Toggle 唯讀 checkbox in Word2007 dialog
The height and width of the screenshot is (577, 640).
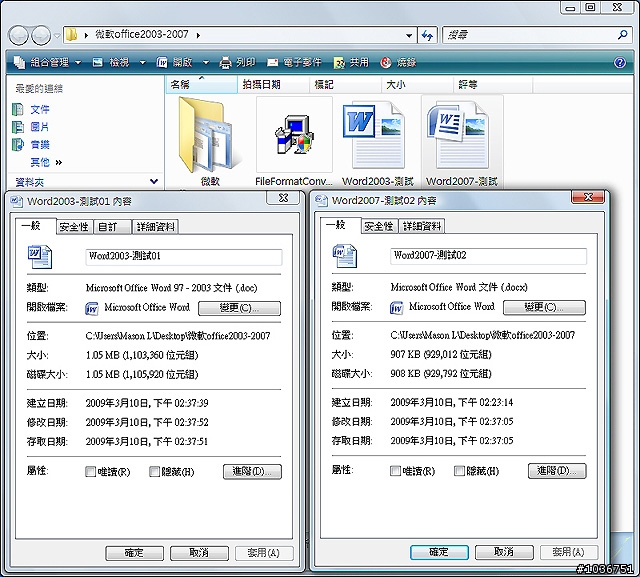click(x=395, y=471)
